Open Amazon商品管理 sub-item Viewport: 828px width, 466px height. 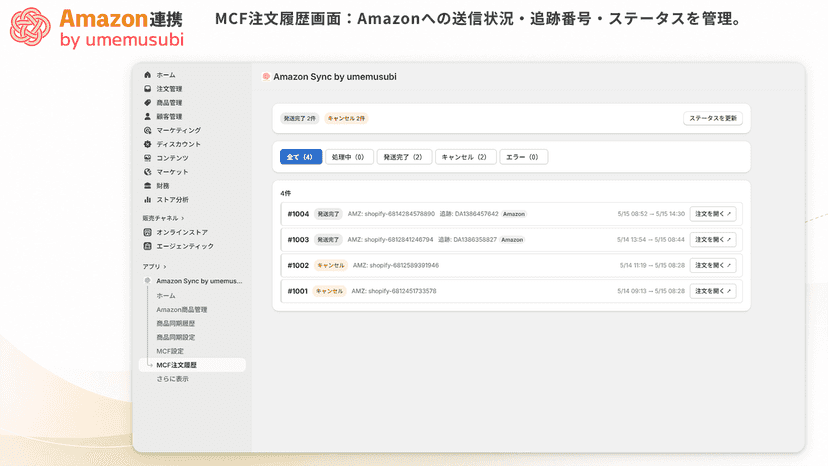pyautogui.click(x=182, y=310)
